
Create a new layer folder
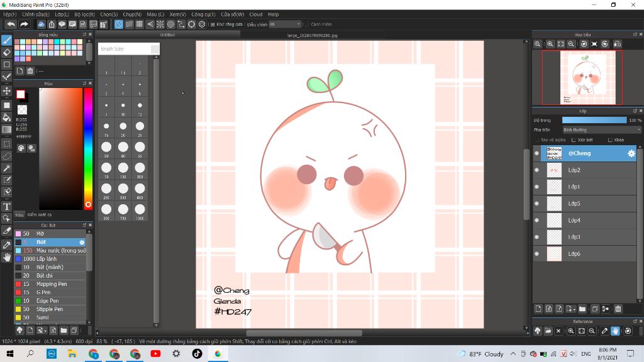[582, 309]
